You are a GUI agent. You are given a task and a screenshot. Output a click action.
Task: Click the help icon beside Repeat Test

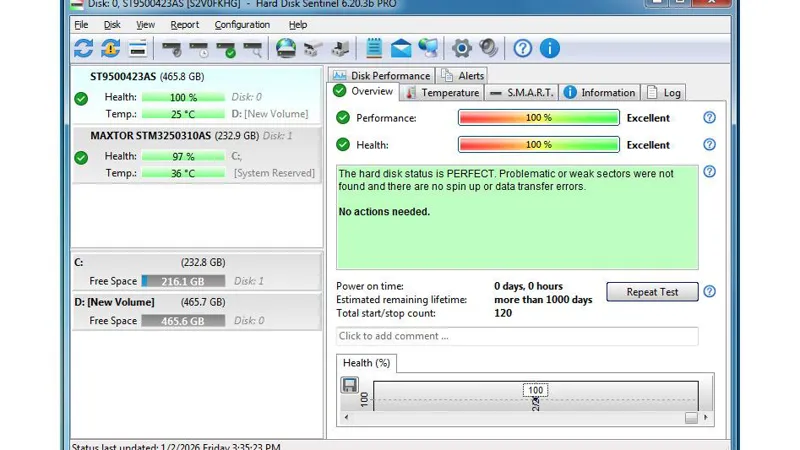(709, 292)
